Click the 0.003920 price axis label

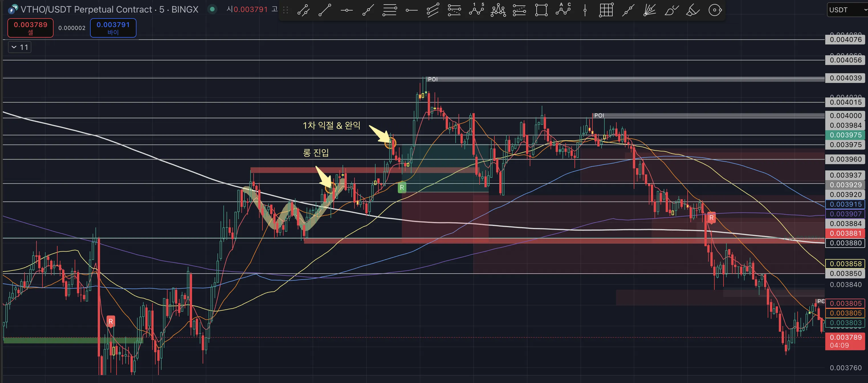pyautogui.click(x=845, y=194)
